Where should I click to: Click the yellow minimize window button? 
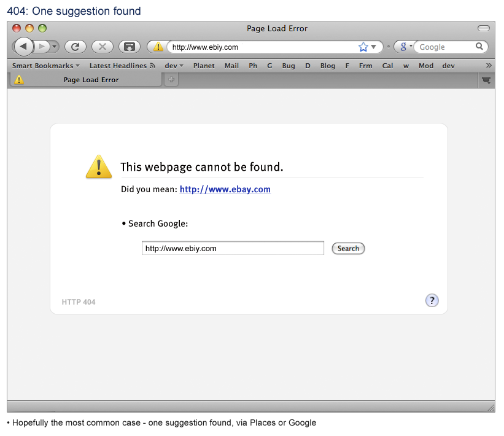29,28
